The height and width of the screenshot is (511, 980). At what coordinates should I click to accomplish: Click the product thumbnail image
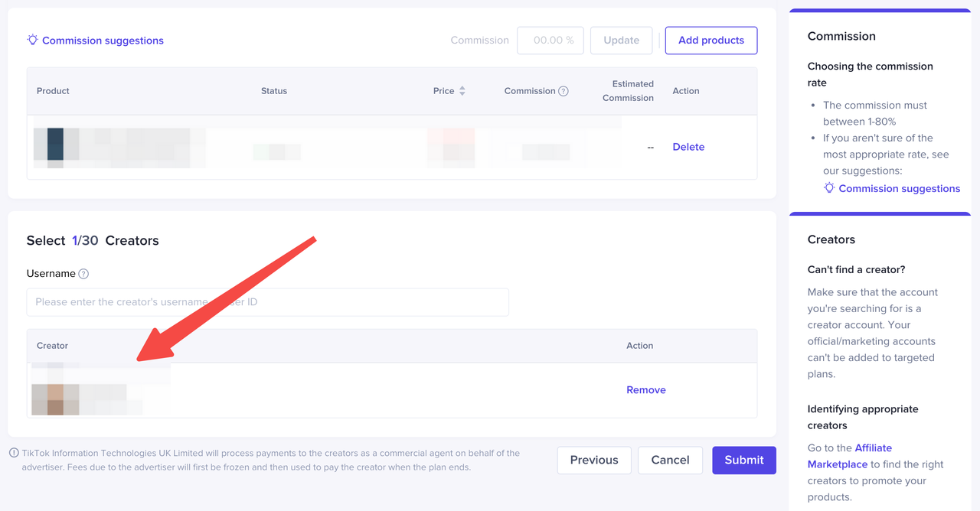click(55, 146)
